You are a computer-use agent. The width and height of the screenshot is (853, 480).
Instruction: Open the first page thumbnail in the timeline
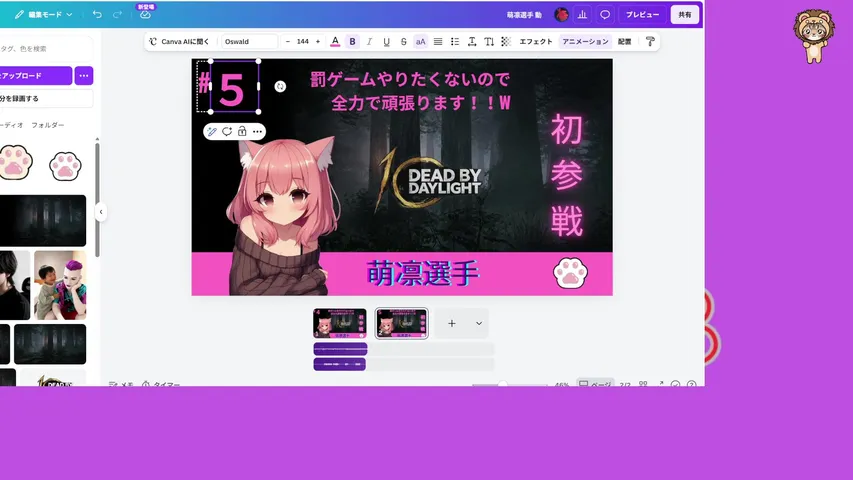tap(339, 323)
